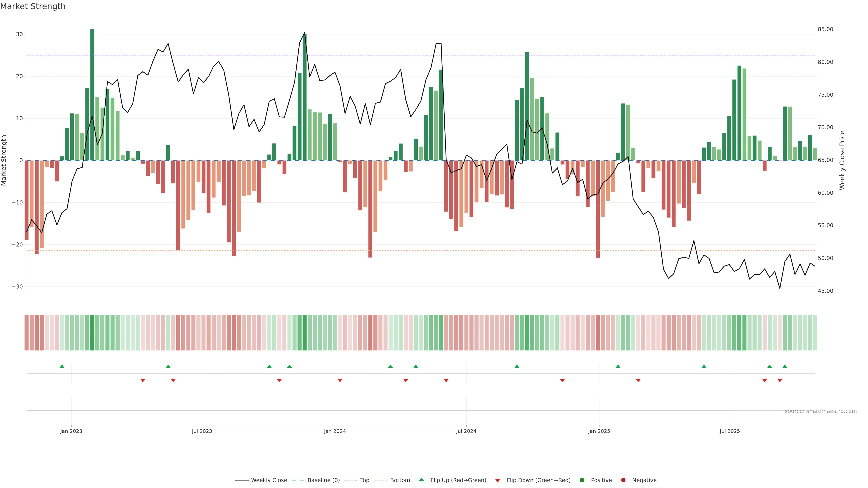Click the rightmost green flip-up triangle marker
The width and height of the screenshot is (868, 488).
(x=785, y=366)
